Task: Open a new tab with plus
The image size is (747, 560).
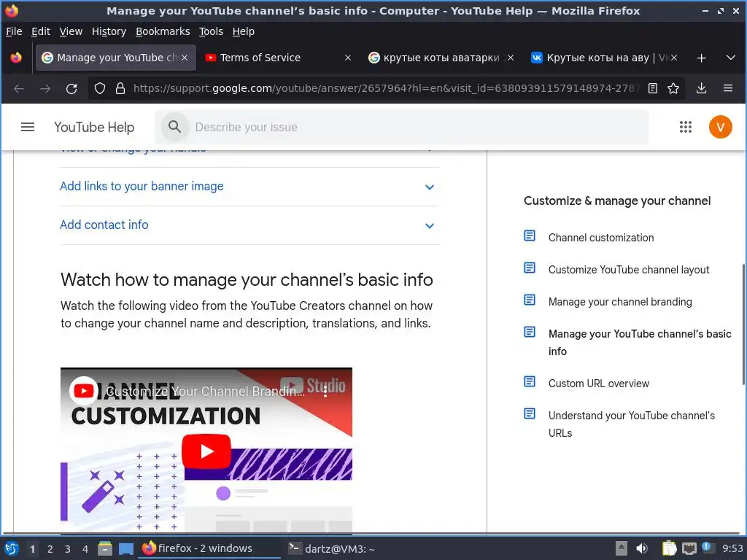Action: (x=701, y=58)
